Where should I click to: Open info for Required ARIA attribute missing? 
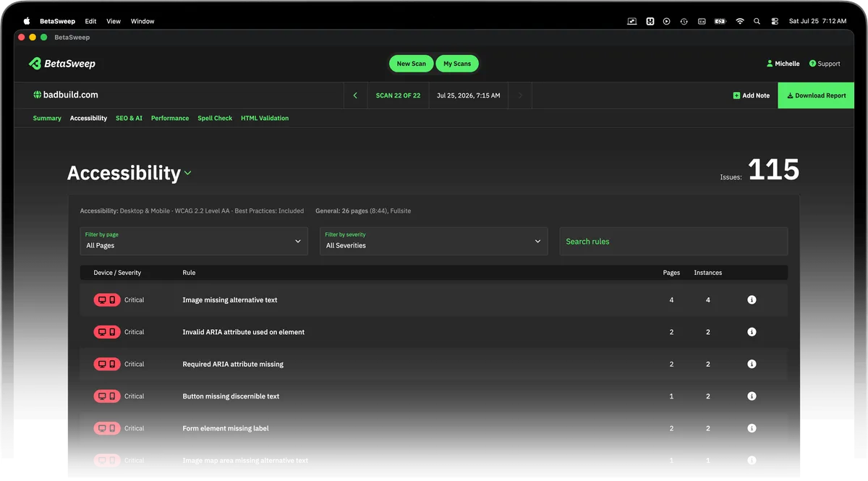coord(752,364)
